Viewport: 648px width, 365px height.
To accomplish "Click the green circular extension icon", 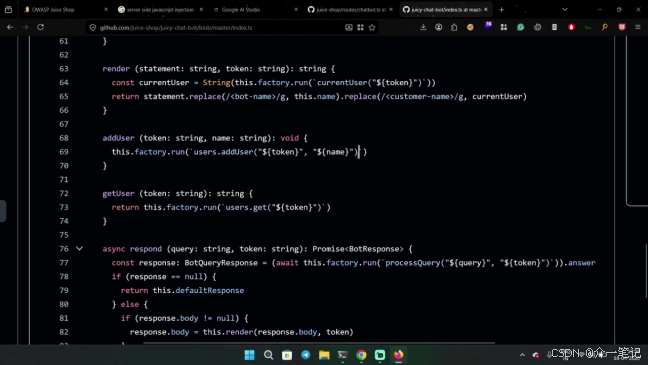I will pos(521,27).
